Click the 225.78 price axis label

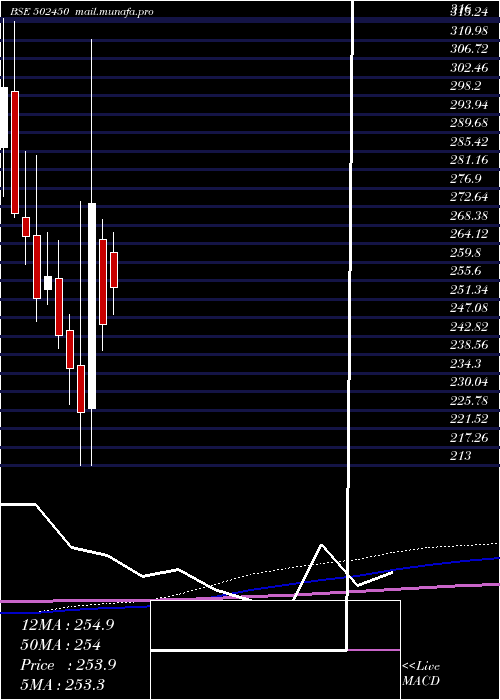pos(469,400)
